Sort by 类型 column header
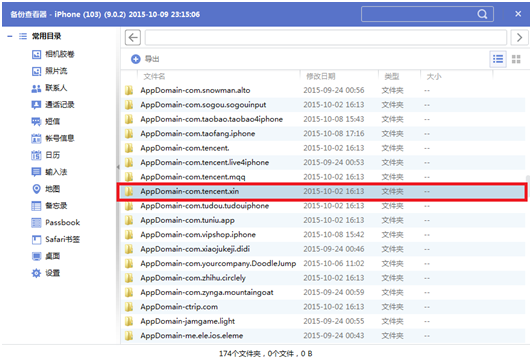 [392, 76]
